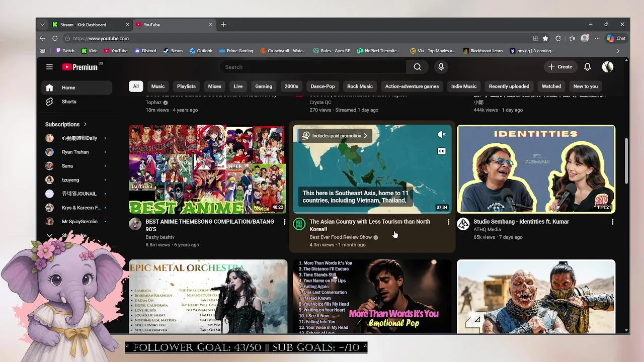Open the notifications bell

(587, 67)
